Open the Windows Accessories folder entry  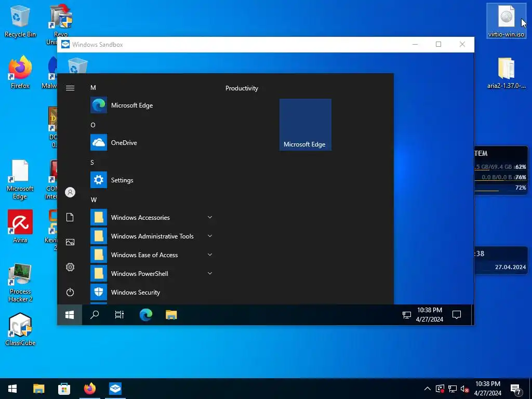pyautogui.click(x=152, y=217)
